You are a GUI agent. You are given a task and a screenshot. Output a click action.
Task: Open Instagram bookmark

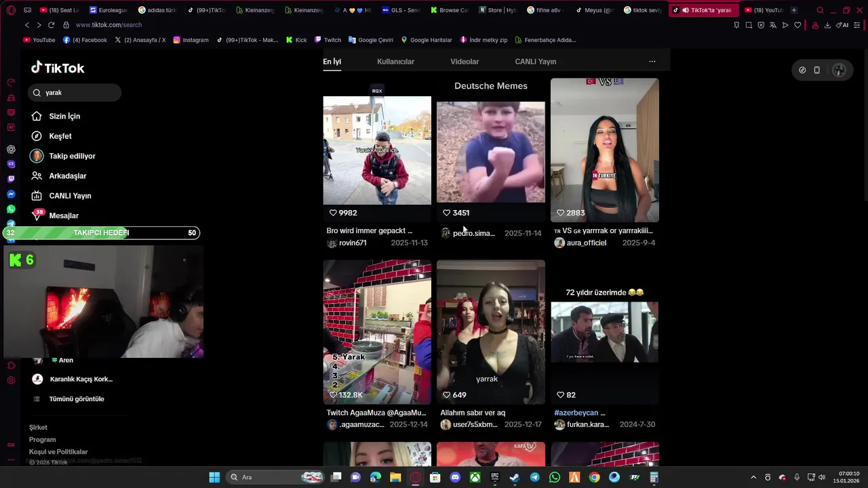click(x=191, y=40)
